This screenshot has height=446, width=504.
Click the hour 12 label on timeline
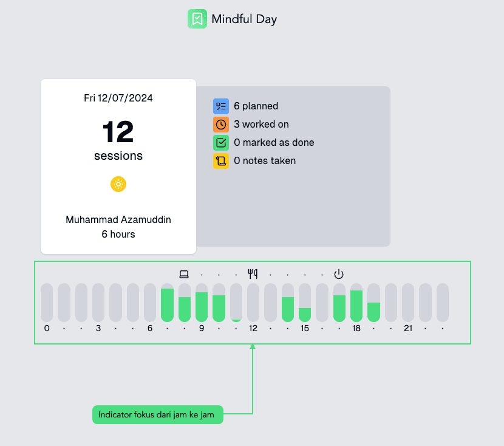[253, 328]
